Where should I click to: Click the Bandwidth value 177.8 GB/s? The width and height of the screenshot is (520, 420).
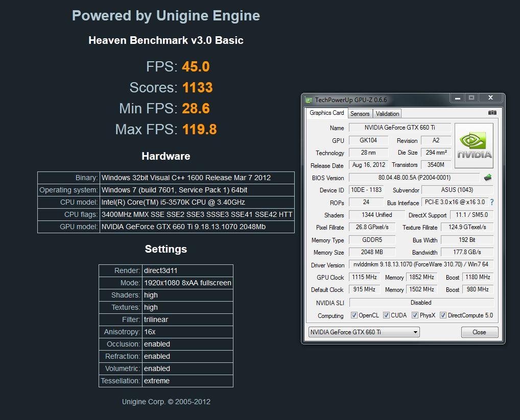(x=467, y=252)
